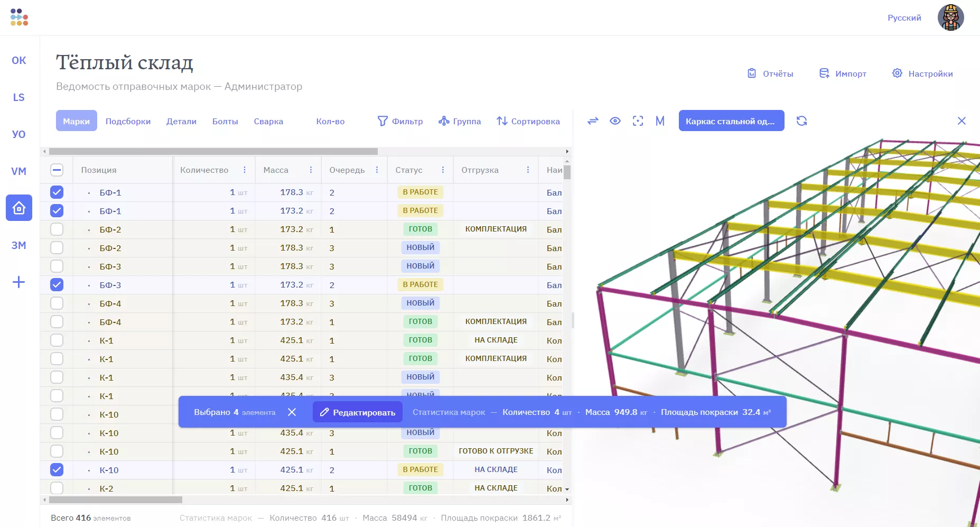The width and height of the screenshot is (980, 527).
Task: Open the Количество column options menu
Action: (x=245, y=170)
